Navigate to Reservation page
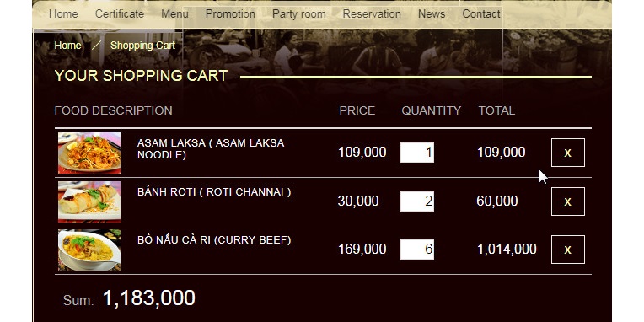 [x=372, y=14]
